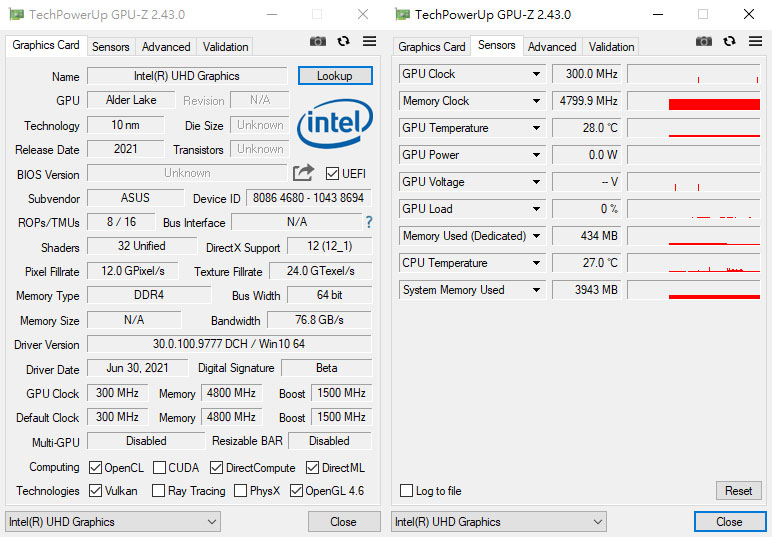
Task: Open the CPU Temperature sensor dropdown
Action: (x=536, y=263)
